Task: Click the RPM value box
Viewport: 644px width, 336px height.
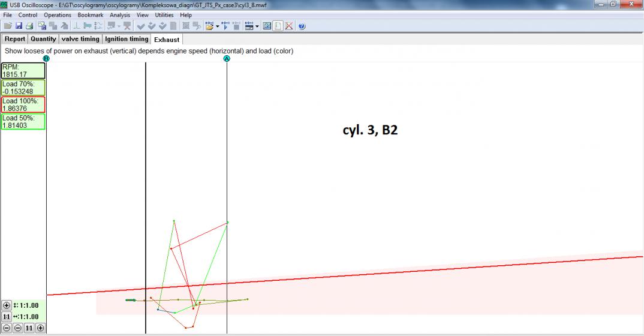Action: point(23,71)
